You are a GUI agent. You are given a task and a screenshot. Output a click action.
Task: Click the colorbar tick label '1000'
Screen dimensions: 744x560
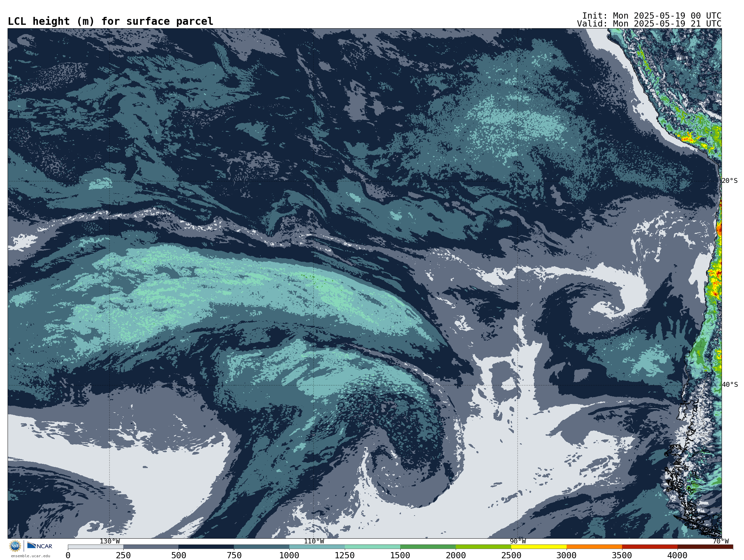tap(289, 556)
